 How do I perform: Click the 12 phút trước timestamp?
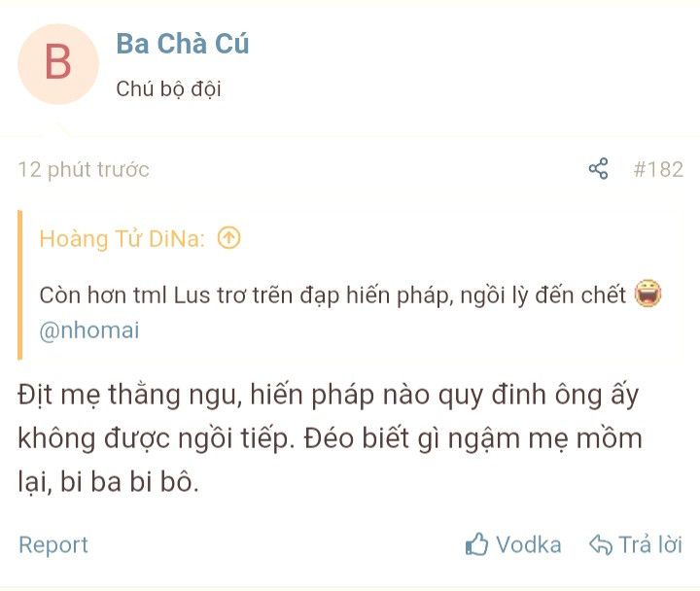click(84, 170)
